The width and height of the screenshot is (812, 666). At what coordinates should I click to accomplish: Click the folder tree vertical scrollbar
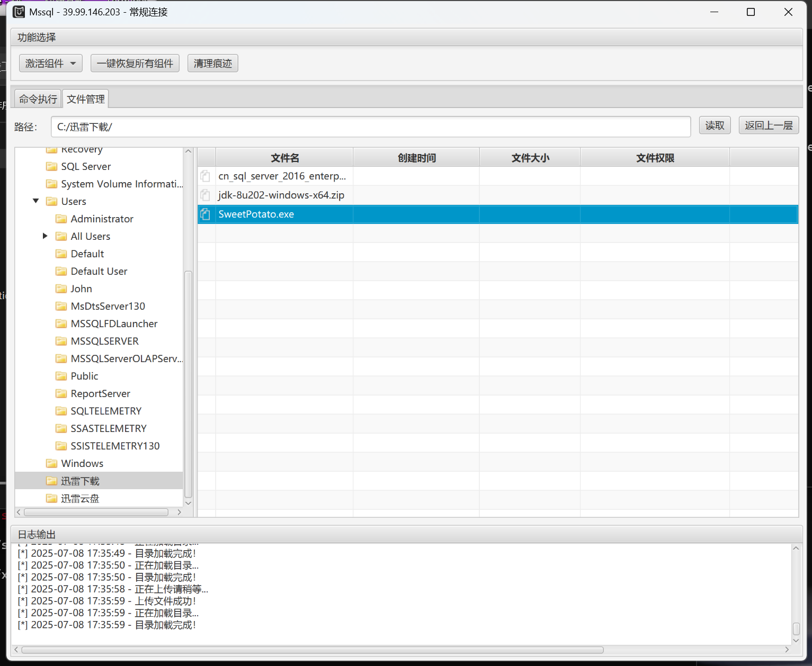click(x=188, y=384)
